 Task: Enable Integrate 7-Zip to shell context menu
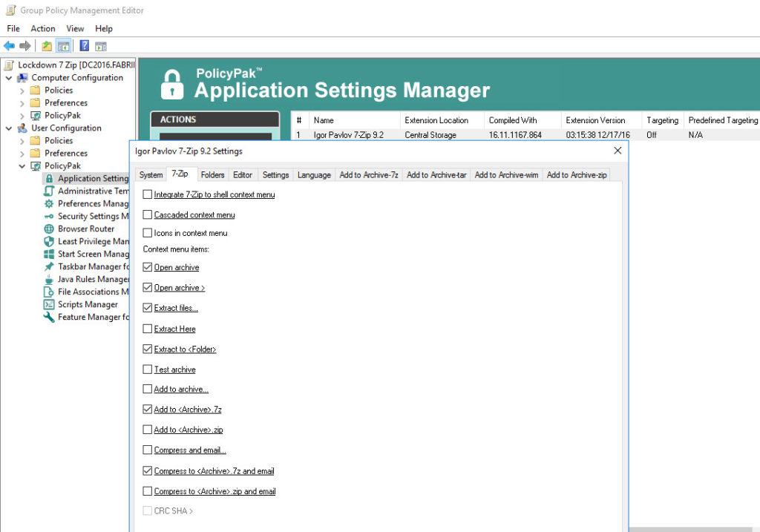click(148, 194)
